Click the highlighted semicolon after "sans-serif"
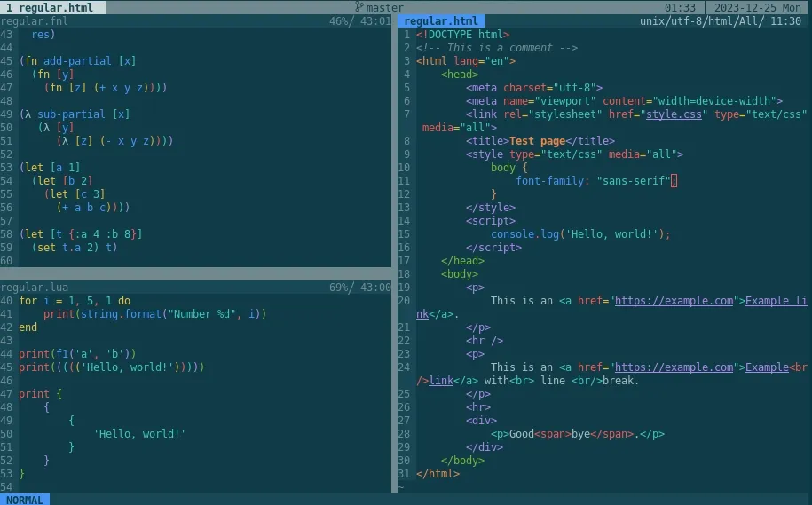This screenshot has width=812, height=505. tap(674, 181)
